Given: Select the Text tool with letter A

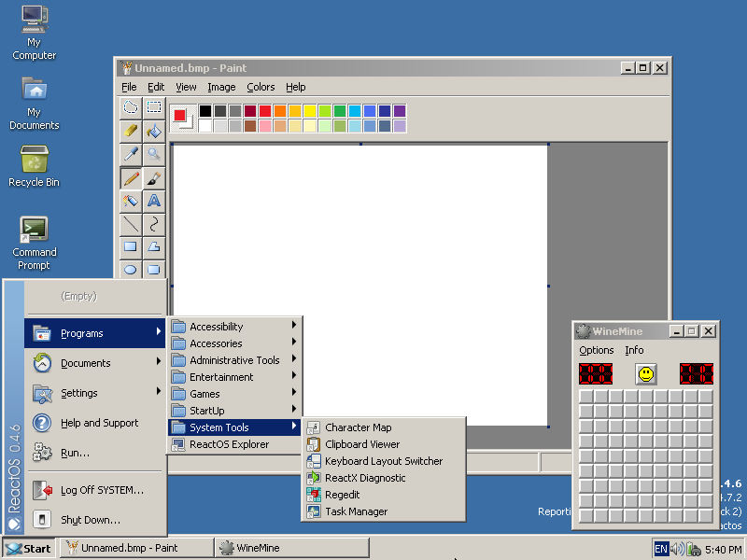Looking at the screenshot, I should coord(153,201).
